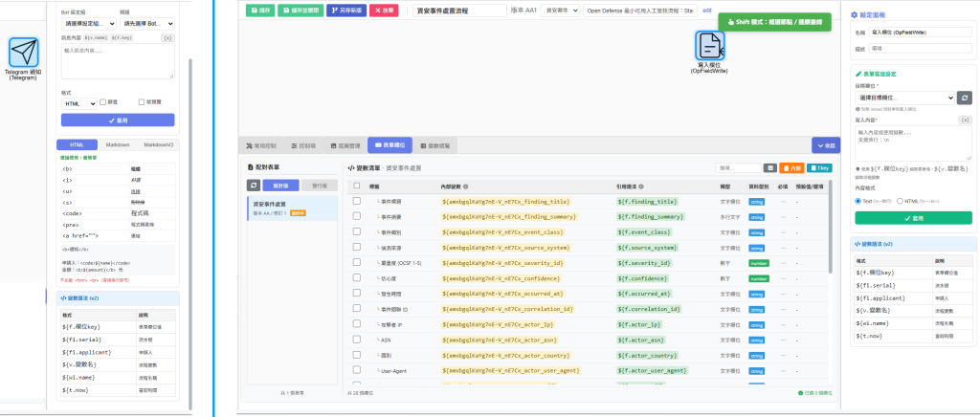Click the Telegram 訊息內容 textarea
This screenshot has width=980, height=417.
tap(118, 61)
